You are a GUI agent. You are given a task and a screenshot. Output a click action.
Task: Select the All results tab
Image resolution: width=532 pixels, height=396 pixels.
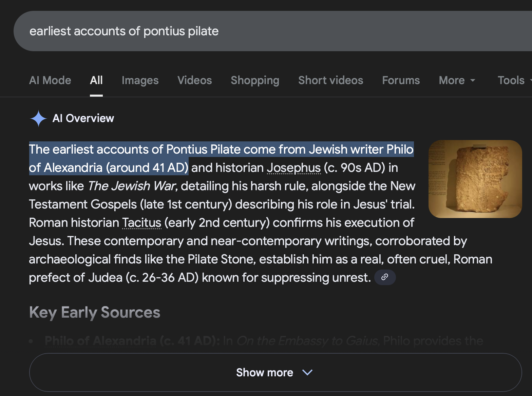[x=96, y=80]
